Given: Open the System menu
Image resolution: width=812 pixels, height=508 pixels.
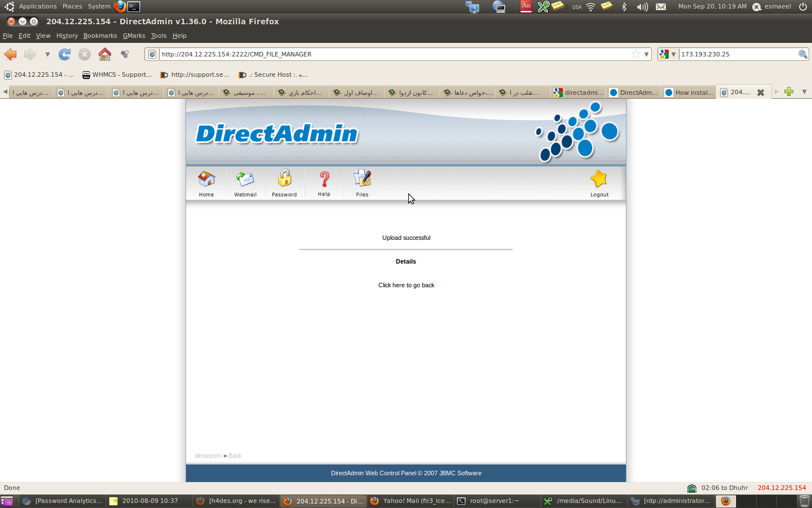Looking at the screenshot, I should point(99,6).
